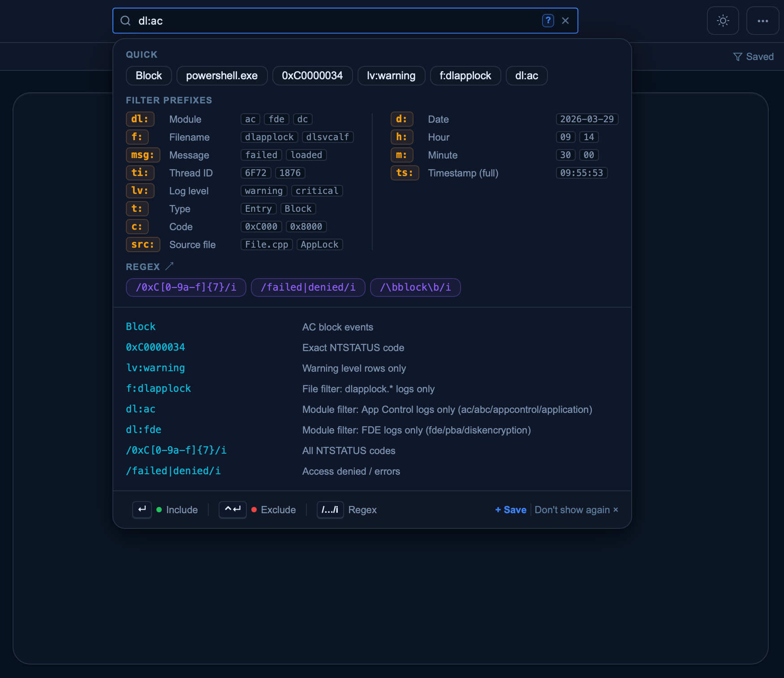784x678 pixels.
Task: Pick the 'fde' module example
Action: pos(276,119)
